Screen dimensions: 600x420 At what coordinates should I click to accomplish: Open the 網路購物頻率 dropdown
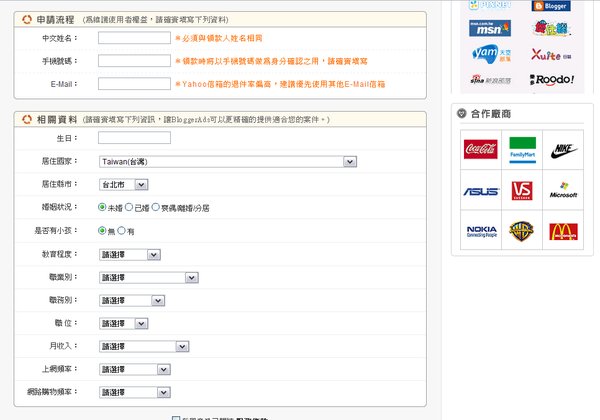click(x=135, y=392)
